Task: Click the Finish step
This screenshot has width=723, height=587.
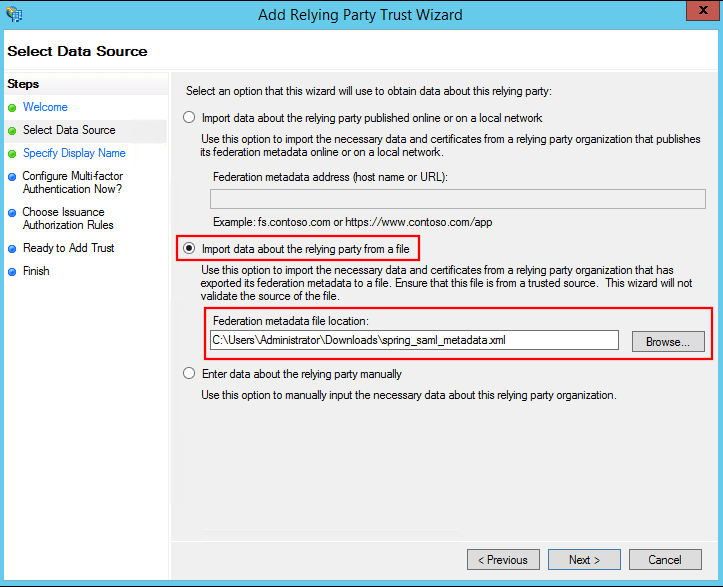Action: pyautogui.click(x=36, y=271)
